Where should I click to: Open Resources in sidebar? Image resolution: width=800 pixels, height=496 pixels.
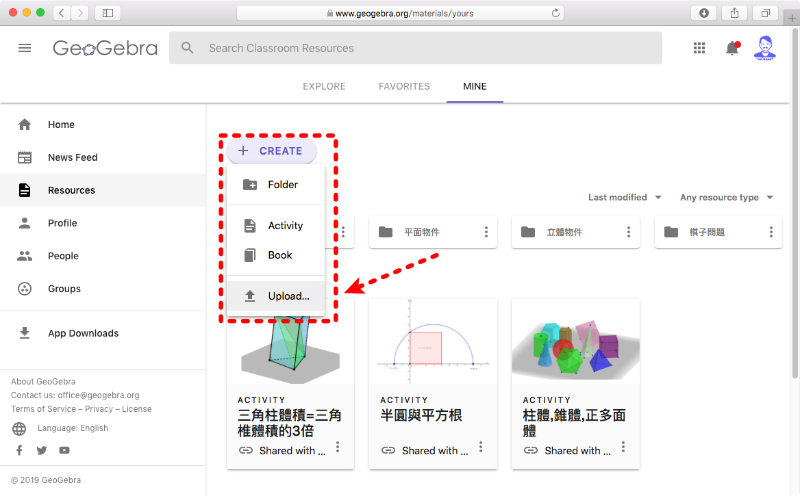click(102, 190)
